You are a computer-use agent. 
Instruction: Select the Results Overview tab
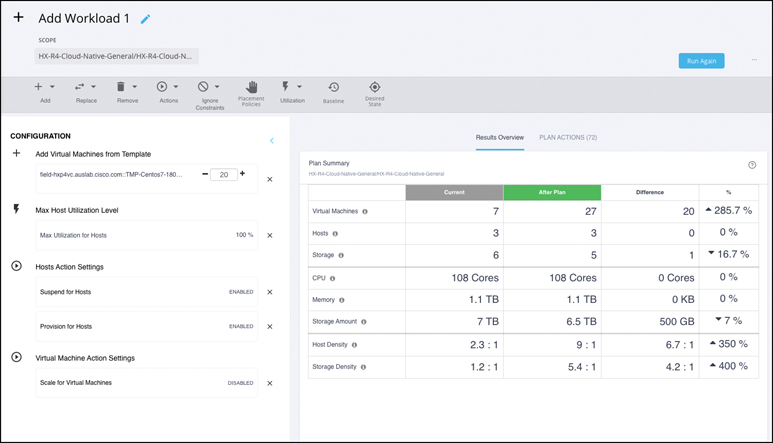(500, 137)
